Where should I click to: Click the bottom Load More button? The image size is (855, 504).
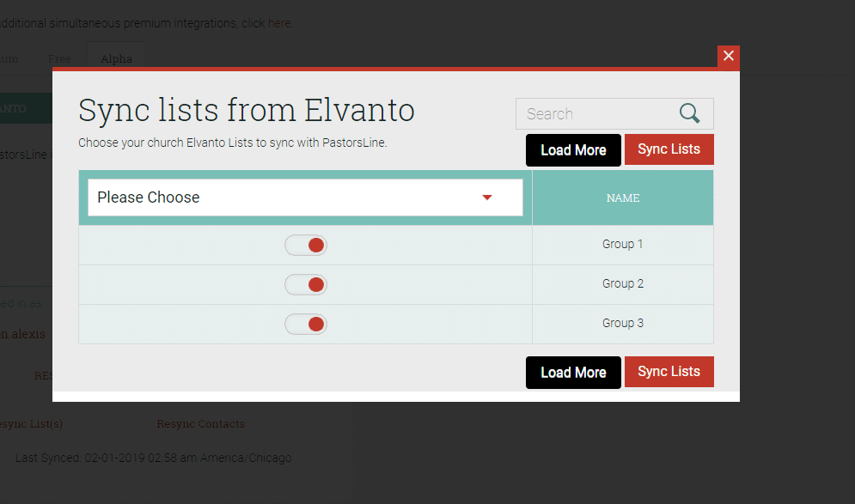pos(573,373)
